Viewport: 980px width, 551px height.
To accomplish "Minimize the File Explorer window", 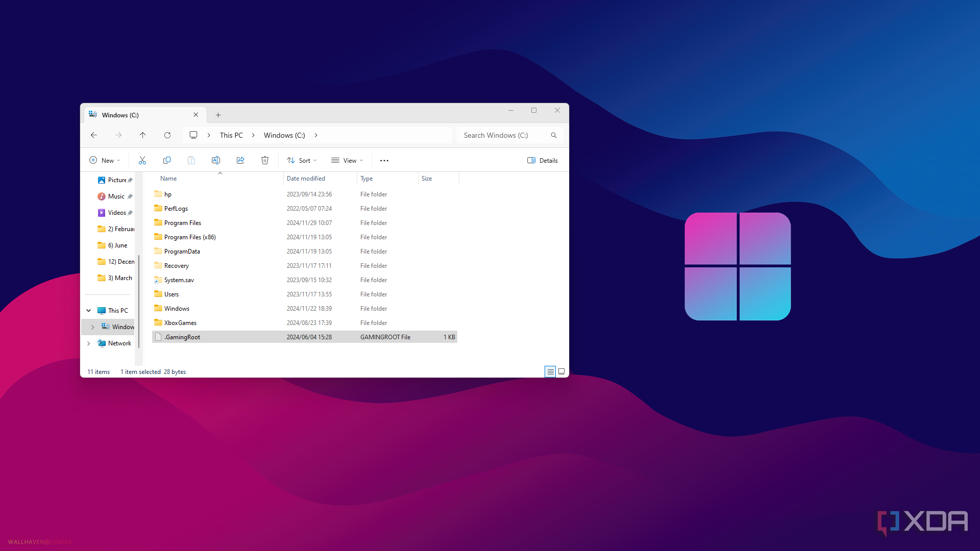I will 511,110.
